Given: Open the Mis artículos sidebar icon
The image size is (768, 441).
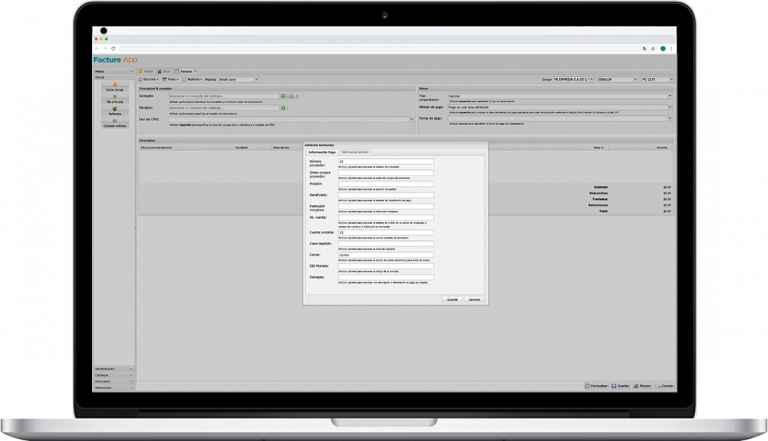Looking at the screenshot, I should (114, 98).
